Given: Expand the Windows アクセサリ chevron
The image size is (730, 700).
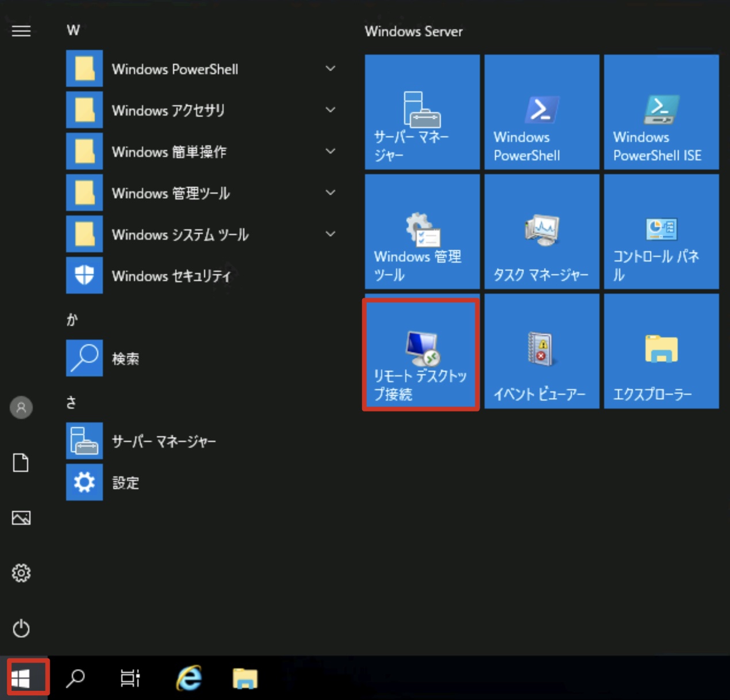Looking at the screenshot, I should [x=331, y=110].
